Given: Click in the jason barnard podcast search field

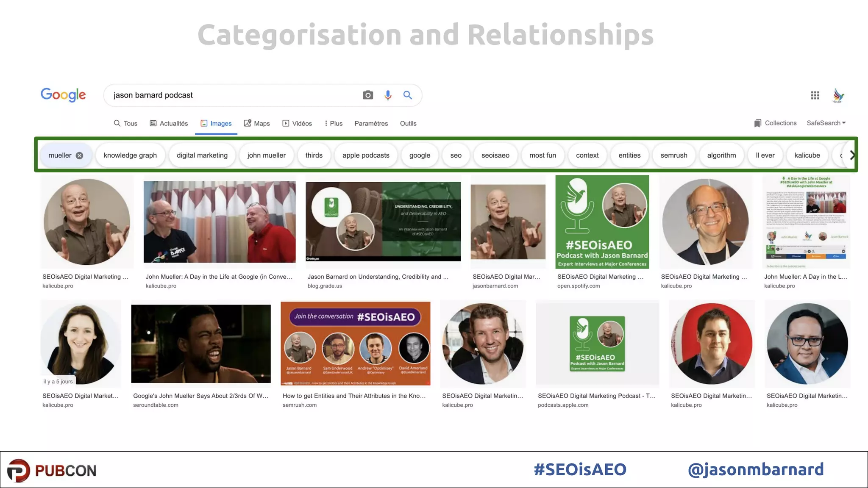Looking at the screenshot, I should pos(233,95).
